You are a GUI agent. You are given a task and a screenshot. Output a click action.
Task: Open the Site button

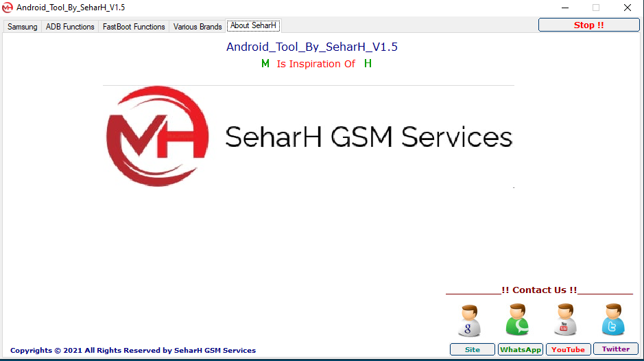click(473, 349)
